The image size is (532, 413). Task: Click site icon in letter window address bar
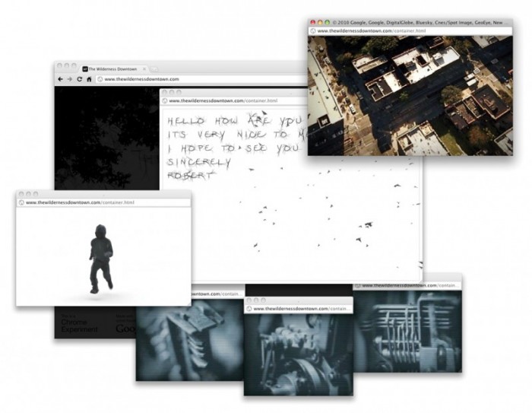pyautogui.click(x=165, y=101)
